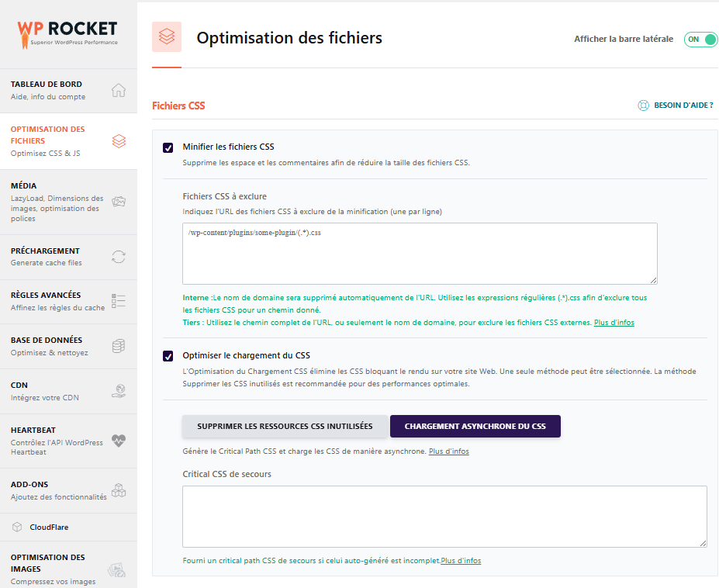Open Préchargement settings section
This screenshot has width=719, height=588.
68,257
